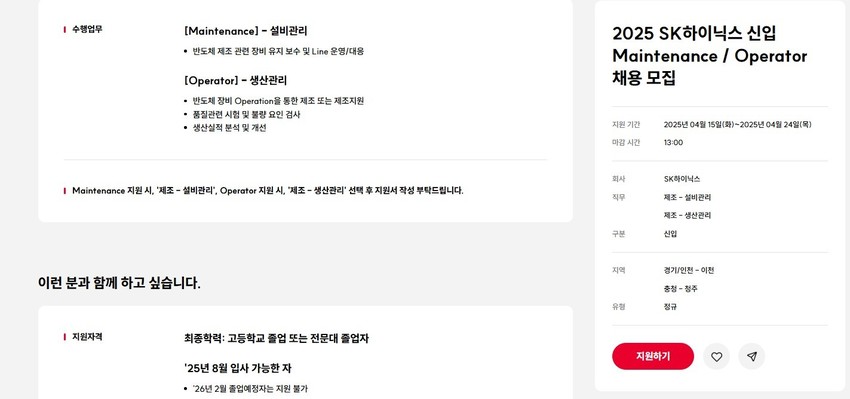Share the posting via paper plane icon
Screen dimensions: 850x399
click(752, 356)
